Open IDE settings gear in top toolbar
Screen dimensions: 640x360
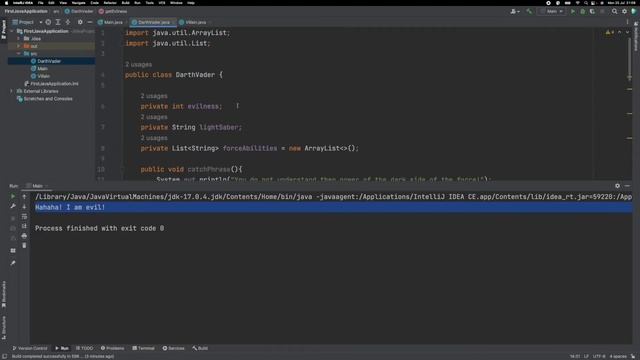coord(624,11)
